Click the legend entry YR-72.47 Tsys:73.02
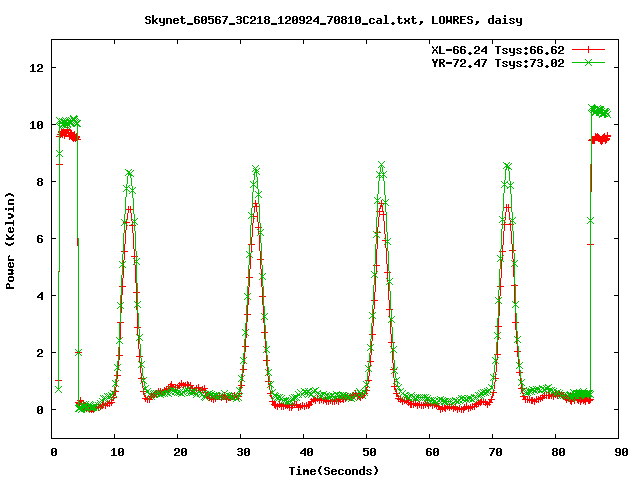Screen dimensions: 640x480 (498, 63)
